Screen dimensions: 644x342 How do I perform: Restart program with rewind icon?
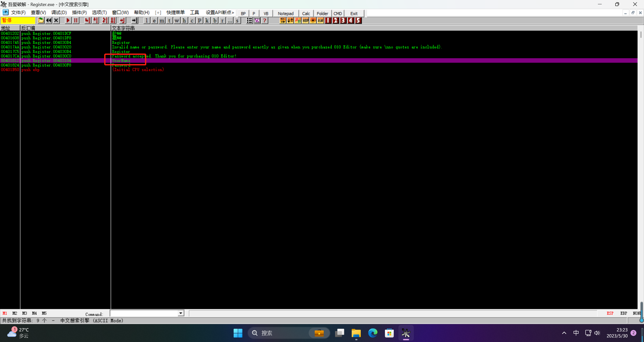(49, 21)
